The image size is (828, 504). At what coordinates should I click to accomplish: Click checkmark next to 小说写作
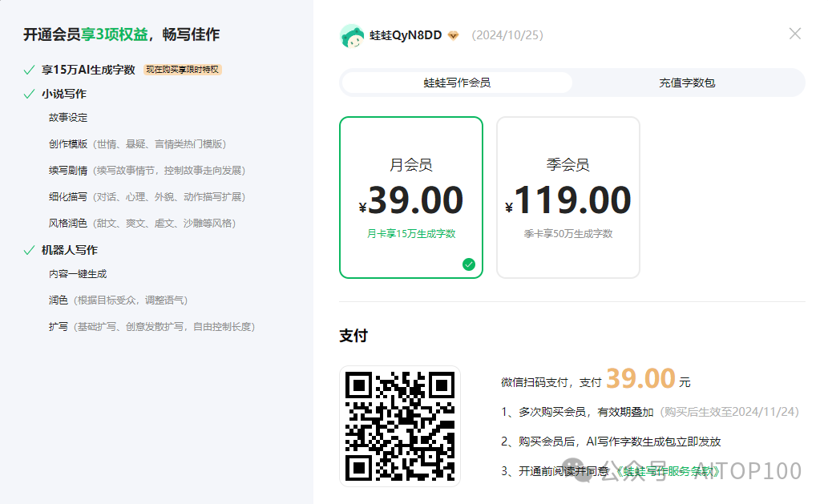29,94
